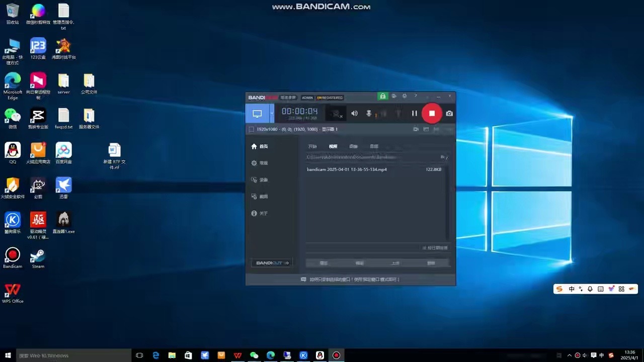Click the Bandicam icon on the taskbar
The height and width of the screenshot is (362, 644).
336,355
